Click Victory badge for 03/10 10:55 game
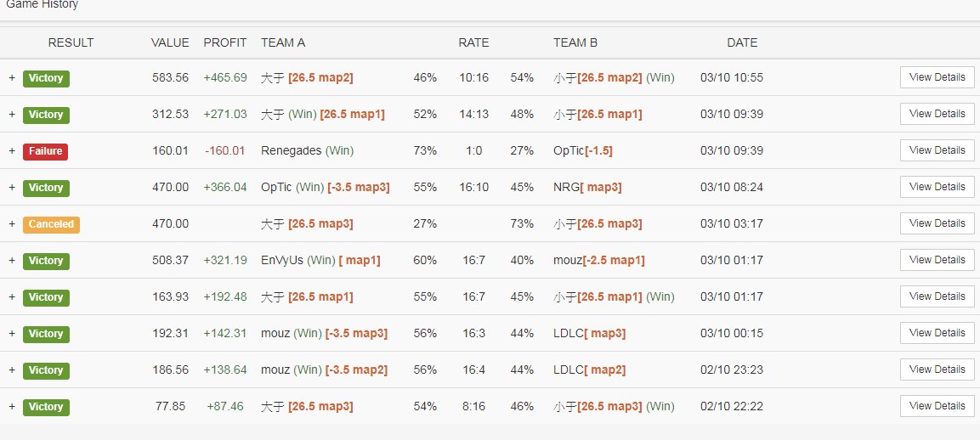This screenshot has width=980, height=440. [x=46, y=78]
